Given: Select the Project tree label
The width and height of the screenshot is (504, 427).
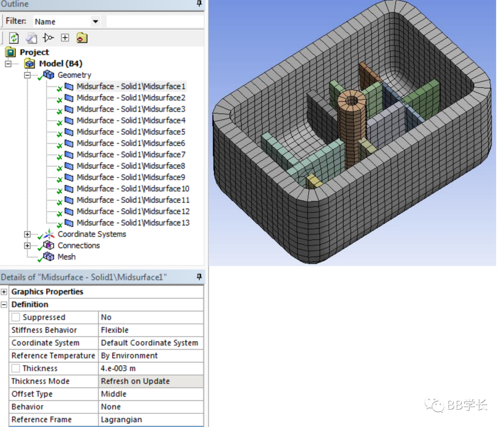Looking at the screenshot, I should (x=35, y=52).
